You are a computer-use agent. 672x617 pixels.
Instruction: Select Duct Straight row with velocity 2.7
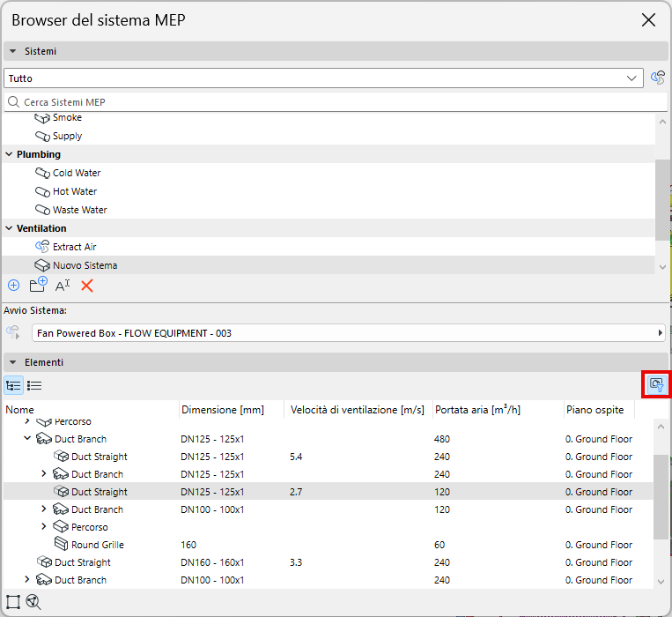pos(329,492)
